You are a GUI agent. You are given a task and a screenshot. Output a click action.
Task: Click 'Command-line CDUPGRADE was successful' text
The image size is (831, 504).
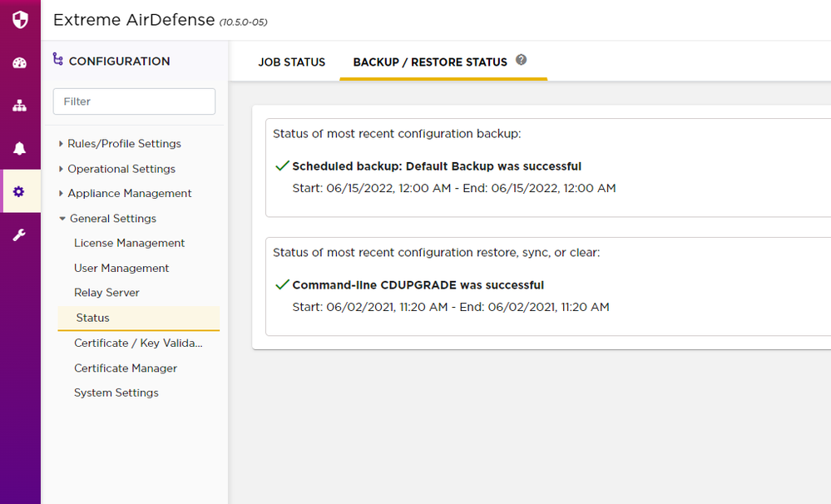tap(418, 285)
